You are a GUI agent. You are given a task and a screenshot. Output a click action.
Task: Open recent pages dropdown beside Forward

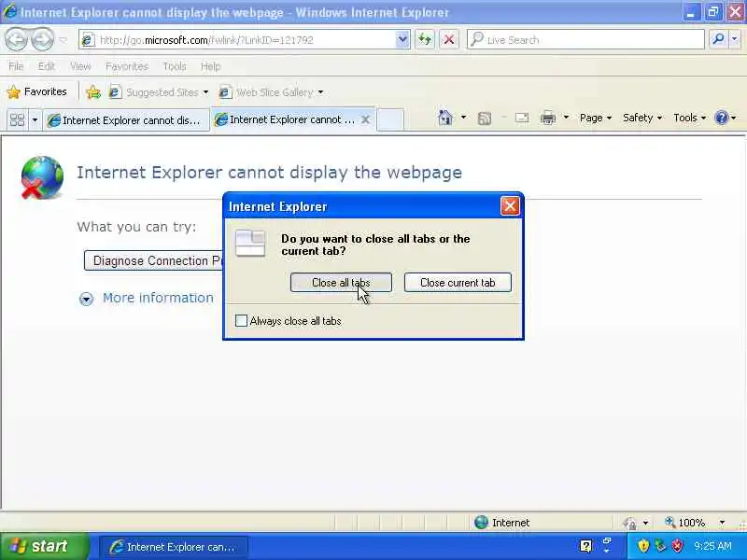[x=63, y=40]
